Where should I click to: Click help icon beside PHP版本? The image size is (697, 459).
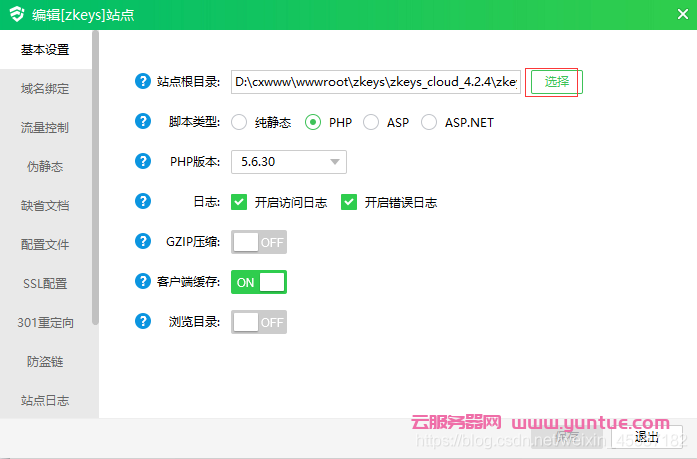point(142,161)
